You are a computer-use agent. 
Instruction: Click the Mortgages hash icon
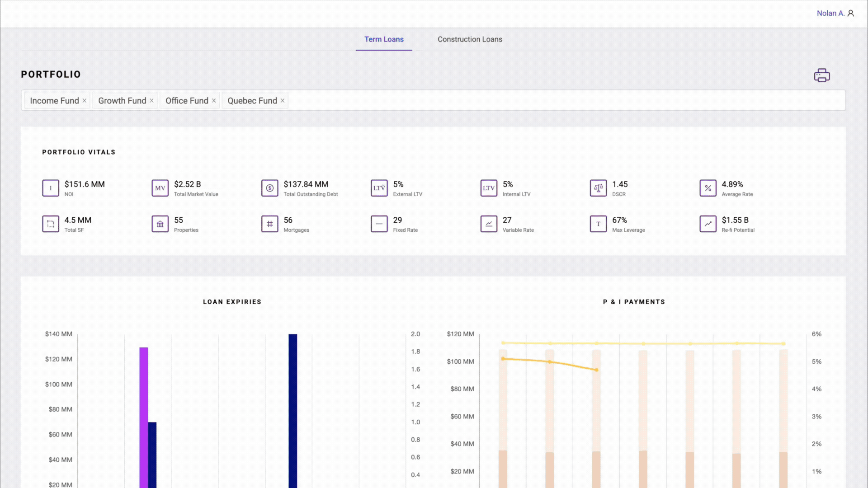tap(269, 224)
